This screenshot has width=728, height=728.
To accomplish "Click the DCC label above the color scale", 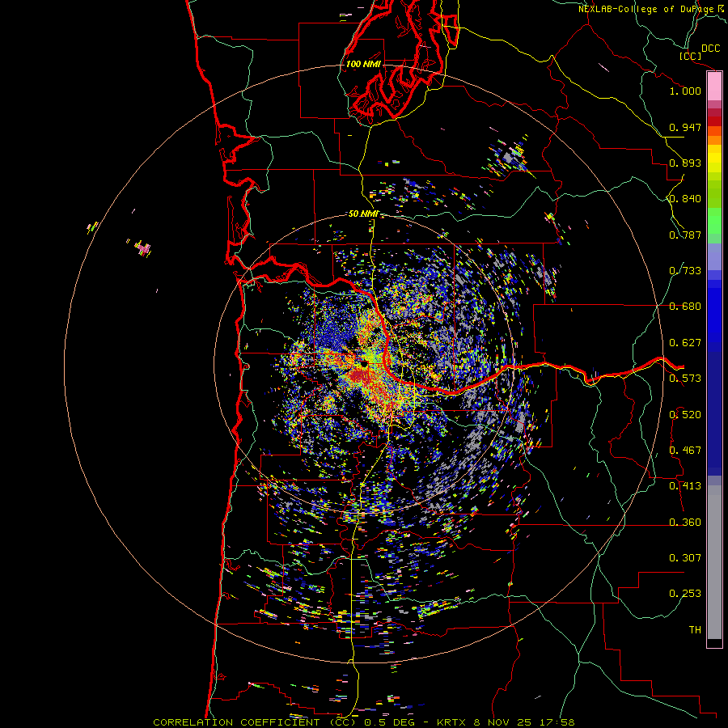I will (x=710, y=49).
